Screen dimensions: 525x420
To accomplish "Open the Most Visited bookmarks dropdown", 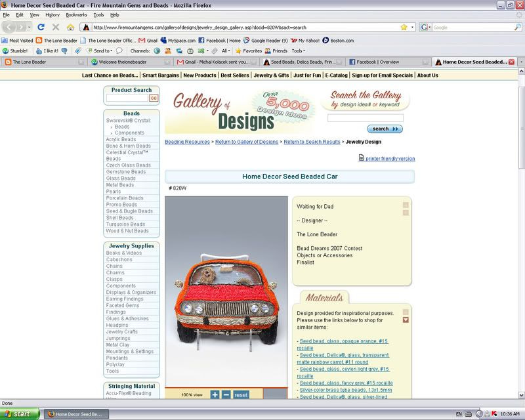I will coord(17,41).
